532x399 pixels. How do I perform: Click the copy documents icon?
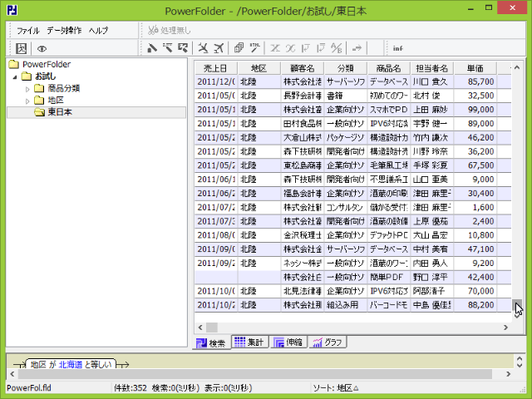[x=239, y=48]
